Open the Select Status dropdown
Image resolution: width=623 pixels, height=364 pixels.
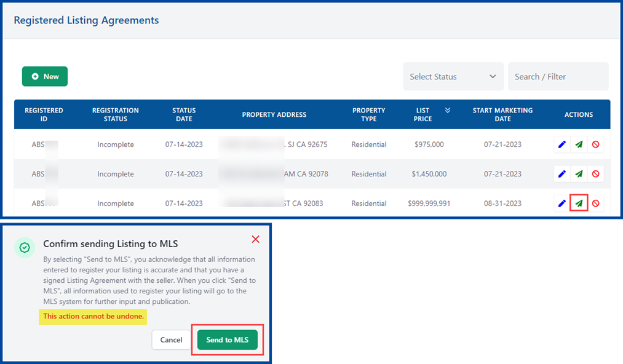453,77
